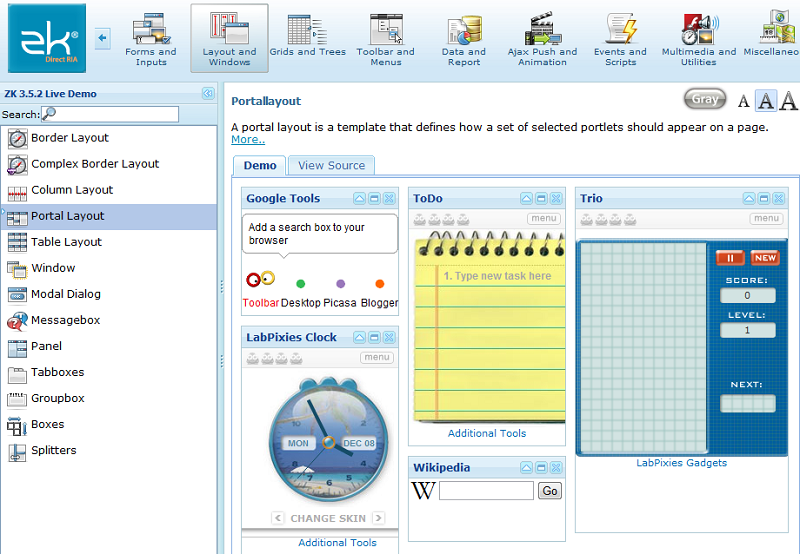Click the Search input field

click(x=110, y=114)
